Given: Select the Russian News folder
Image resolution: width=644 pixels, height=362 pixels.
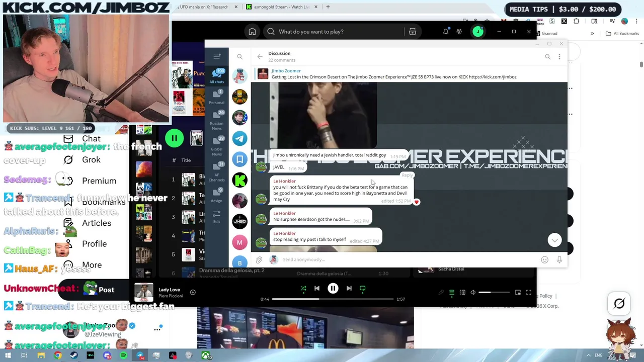Looking at the screenshot, I should (x=217, y=120).
